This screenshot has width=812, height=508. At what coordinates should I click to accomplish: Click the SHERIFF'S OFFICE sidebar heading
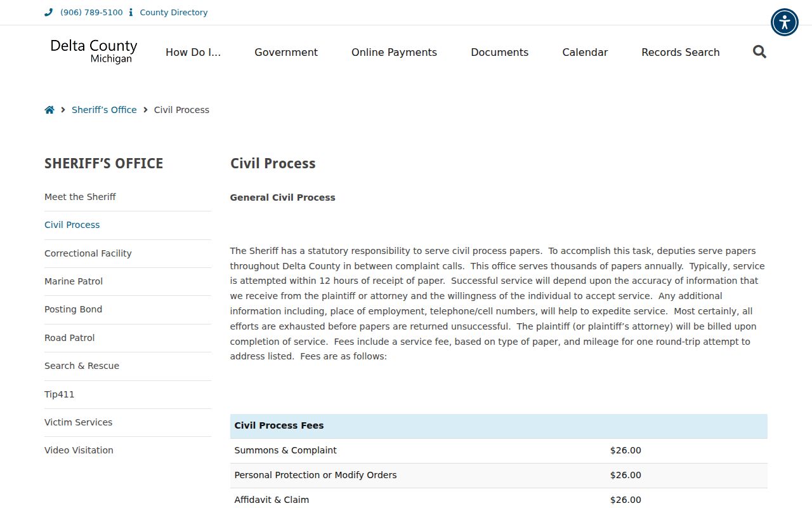(x=103, y=163)
